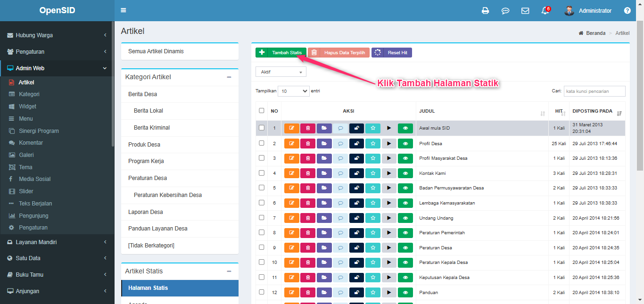
Task: Click the star icon for Panduan row
Action: point(373,293)
